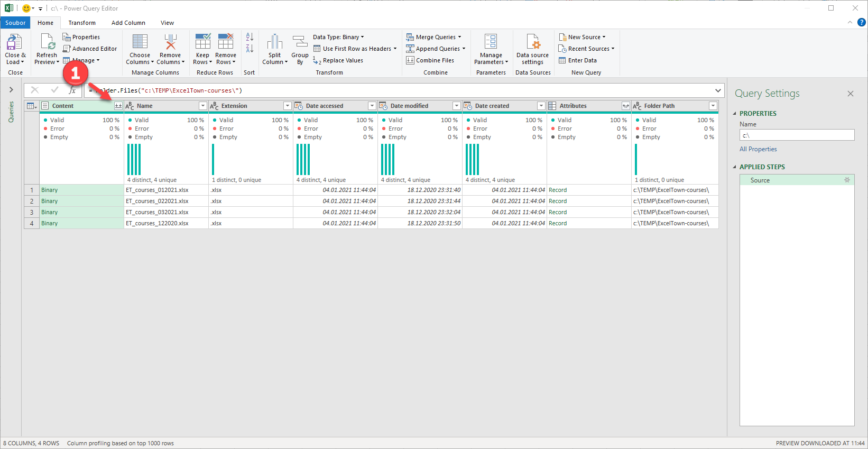The height and width of the screenshot is (449, 868).
Task: Click Replace Values in Transform group
Action: point(338,60)
